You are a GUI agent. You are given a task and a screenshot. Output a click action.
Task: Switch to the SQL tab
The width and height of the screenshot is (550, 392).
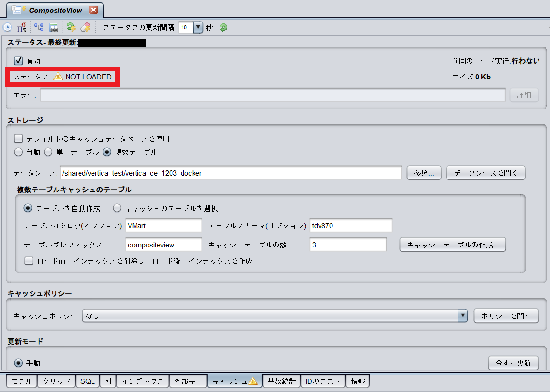pyautogui.click(x=88, y=381)
